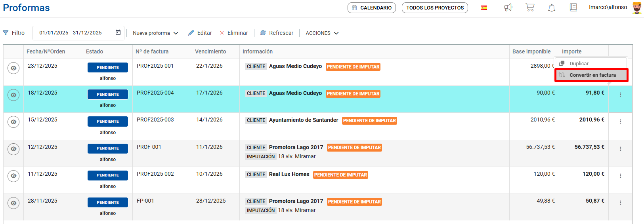Click the Spanish flag language icon
The width and height of the screenshot is (644, 224).
click(484, 8)
